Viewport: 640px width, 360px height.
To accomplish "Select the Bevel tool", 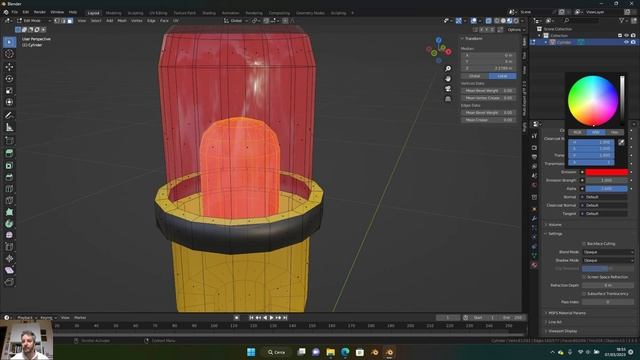I will (9, 177).
